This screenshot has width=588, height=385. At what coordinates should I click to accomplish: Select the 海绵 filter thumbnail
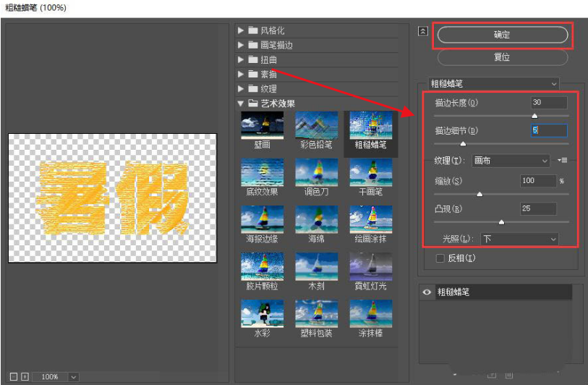(x=317, y=219)
